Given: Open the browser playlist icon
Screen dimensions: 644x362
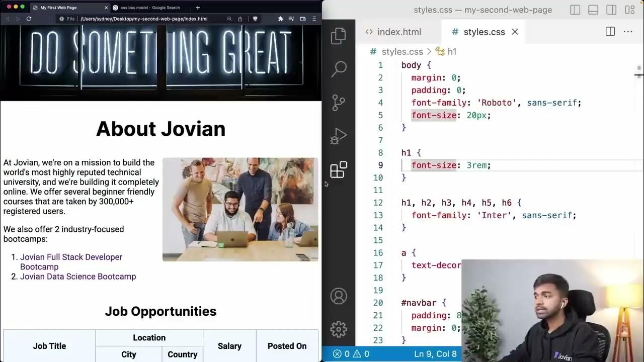Looking at the screenshot, I should [291, 19].
